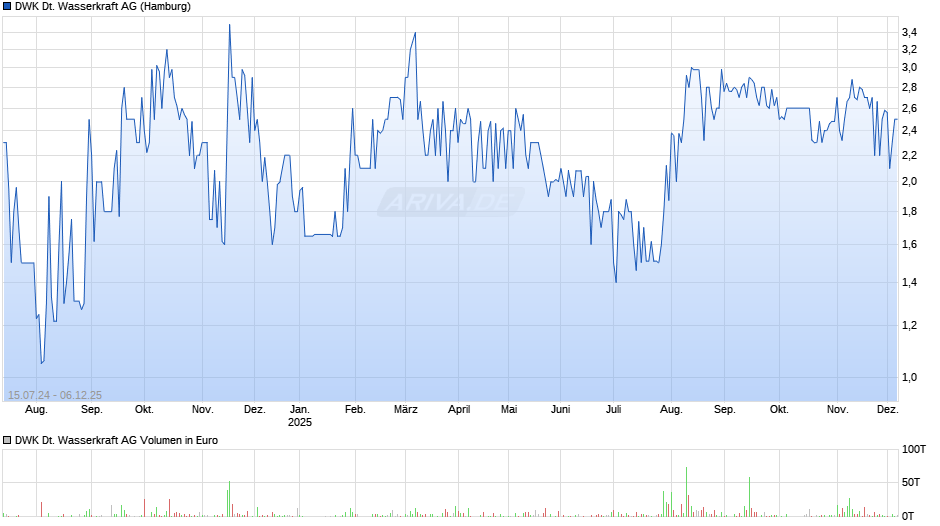
Task: Click the 'Juli' x-axis label
Action: tap(613, 410)
